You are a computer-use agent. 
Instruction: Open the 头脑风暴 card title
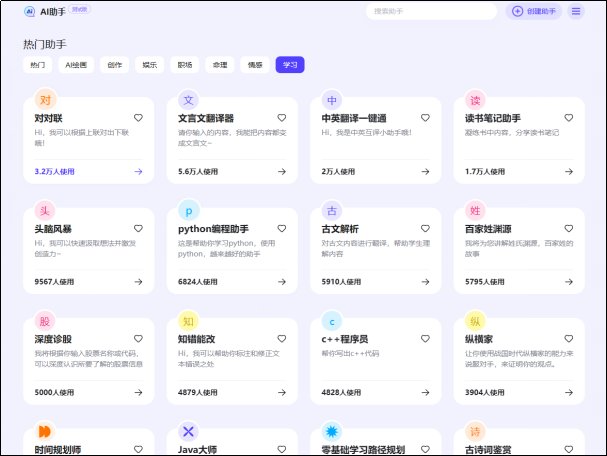click(x=53, y=229)
